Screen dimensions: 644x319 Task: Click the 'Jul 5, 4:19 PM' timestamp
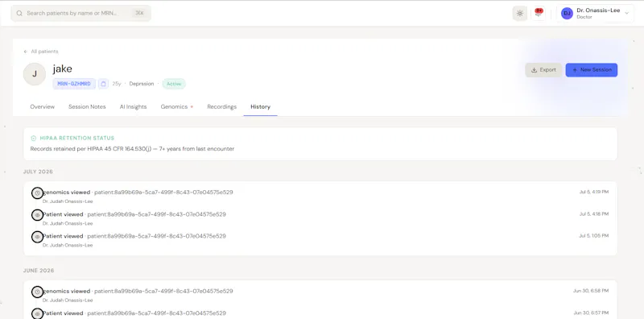tap(594, 192)
